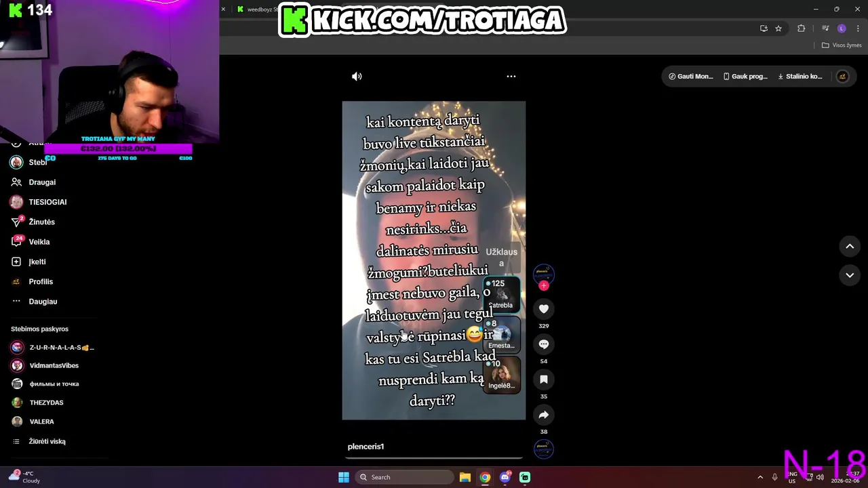Click Chrome icon in taskbar
The image size is (868, 488).
(x=485, y=477)
